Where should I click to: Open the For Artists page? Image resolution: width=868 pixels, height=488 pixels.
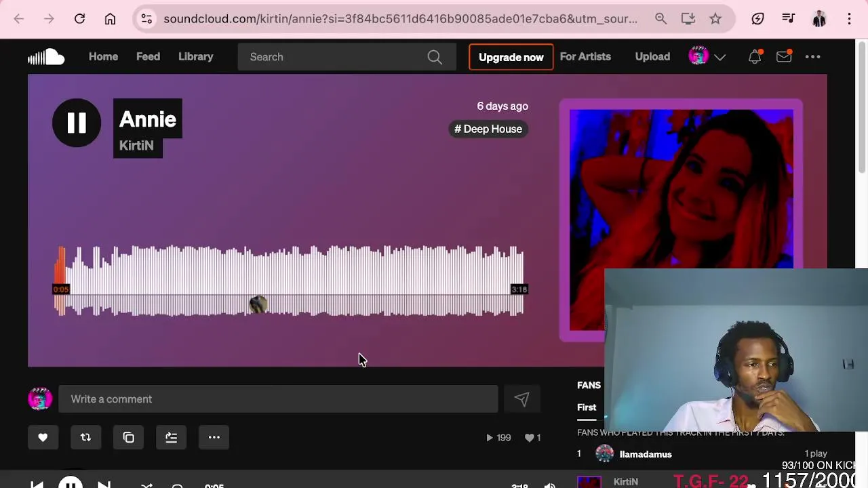(585, 57)
